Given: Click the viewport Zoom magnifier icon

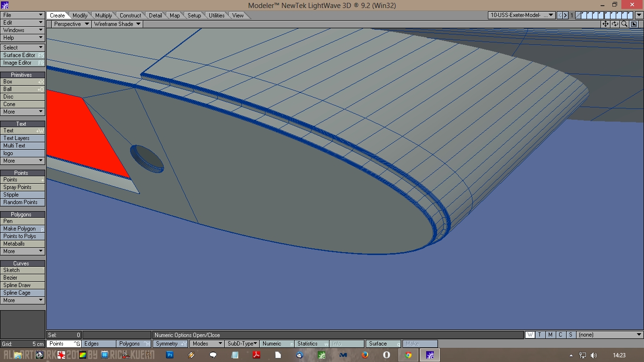Looking at the screenshot, I should coord(624,24).
